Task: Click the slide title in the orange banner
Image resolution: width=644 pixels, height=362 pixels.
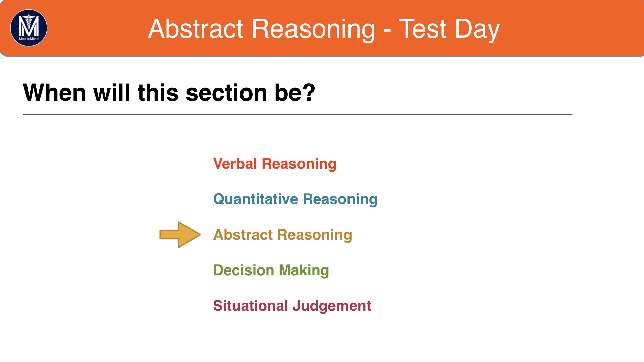Action: (324, 29)
